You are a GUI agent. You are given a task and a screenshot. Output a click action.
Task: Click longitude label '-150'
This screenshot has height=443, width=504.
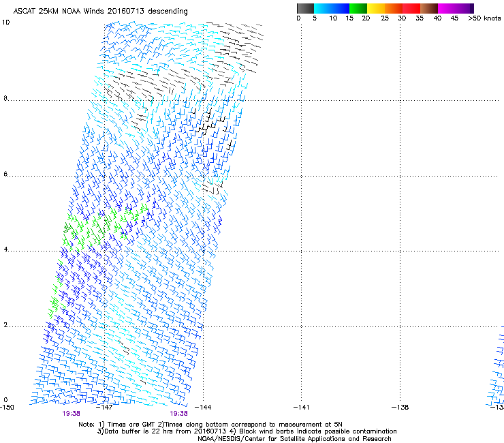pyautogui.click(x=7, y=408)
